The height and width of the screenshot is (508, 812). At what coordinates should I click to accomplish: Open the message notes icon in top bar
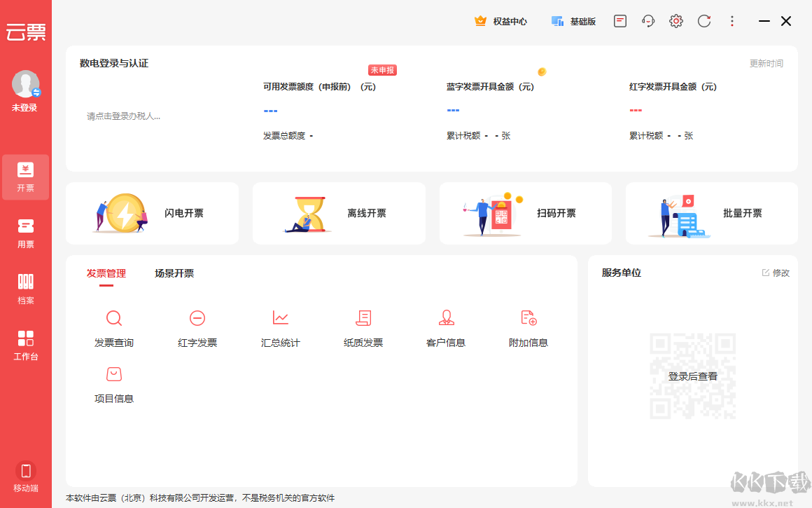(x=620, y=21)
